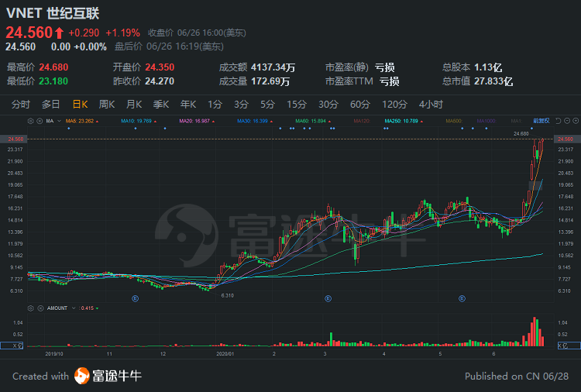Zoom in chart with plus icon
The image size is (581, 392).
576,121
